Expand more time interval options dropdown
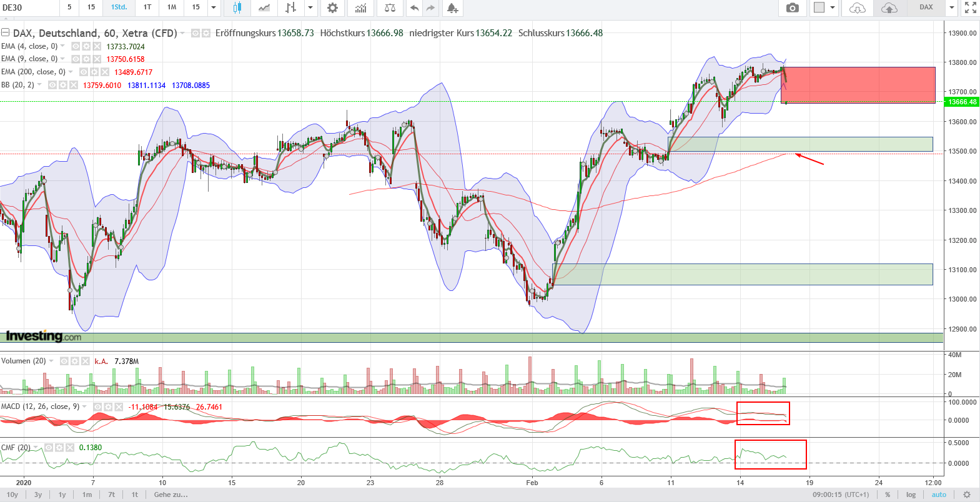980x502 pixels. 214,7
